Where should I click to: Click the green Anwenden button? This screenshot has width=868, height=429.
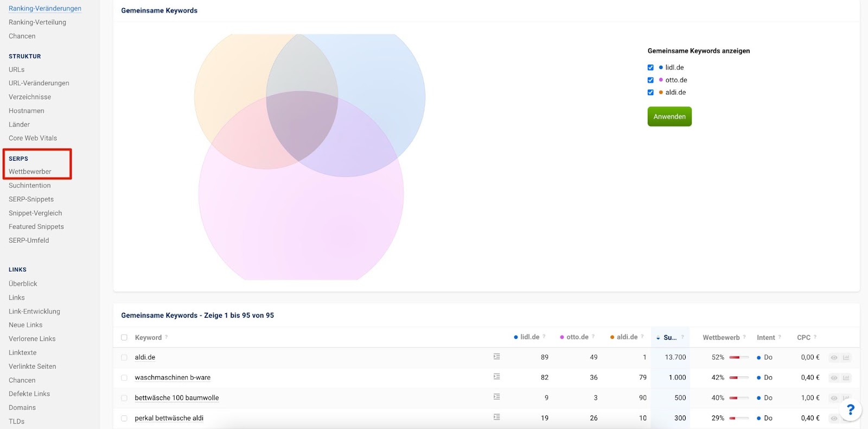coord(669,116)
